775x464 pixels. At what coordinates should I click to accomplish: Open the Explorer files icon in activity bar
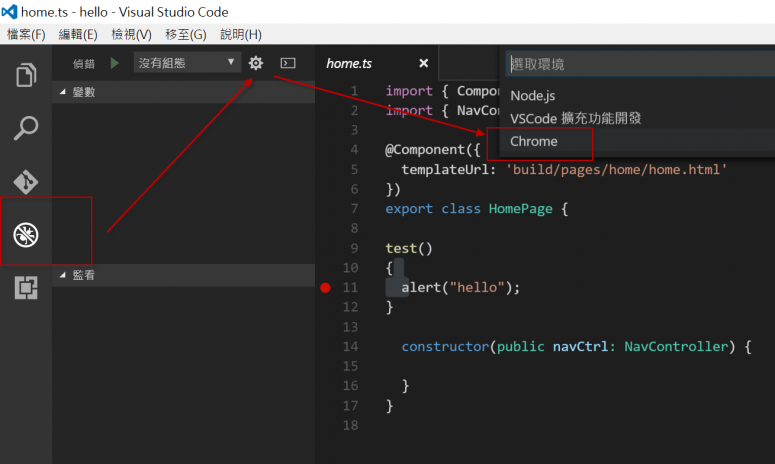point(26,75)
